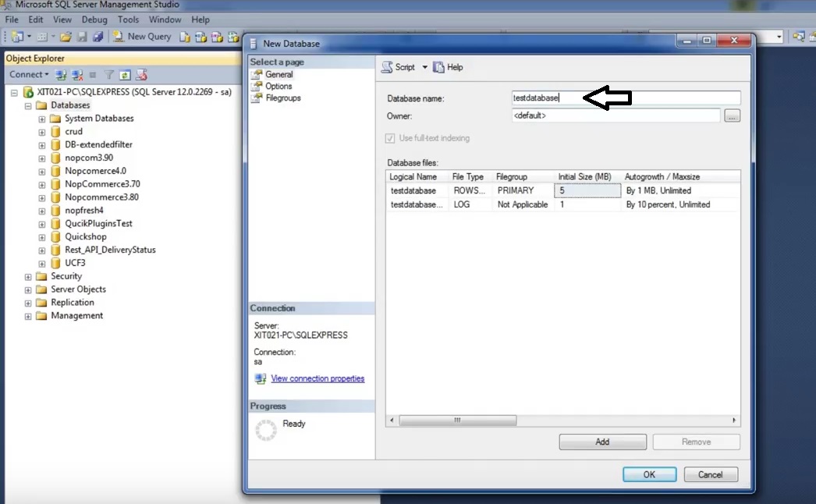Collapse the Databases tree node
Screen dimensions: 816x504
click(28, 105)
